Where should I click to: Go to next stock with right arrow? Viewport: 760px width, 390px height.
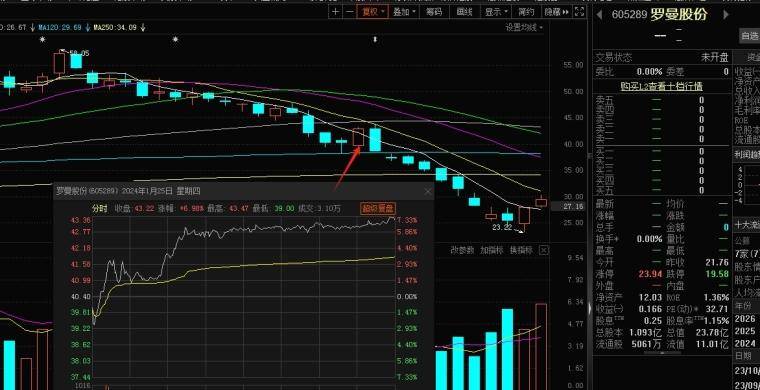point(726,15)
